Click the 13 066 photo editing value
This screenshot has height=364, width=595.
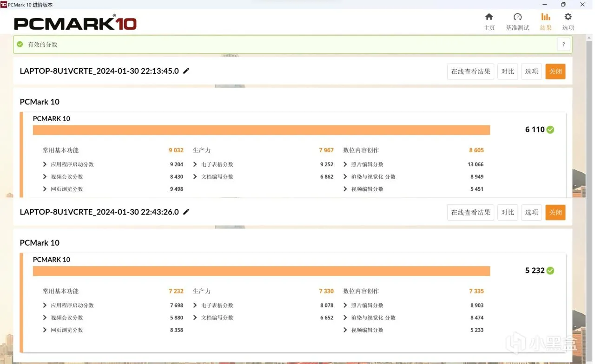point(476,164)
